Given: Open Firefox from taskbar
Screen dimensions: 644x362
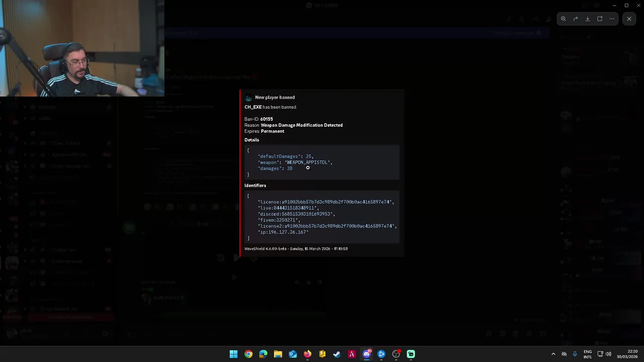Looking at the screenshot, I should click(307, 354).
